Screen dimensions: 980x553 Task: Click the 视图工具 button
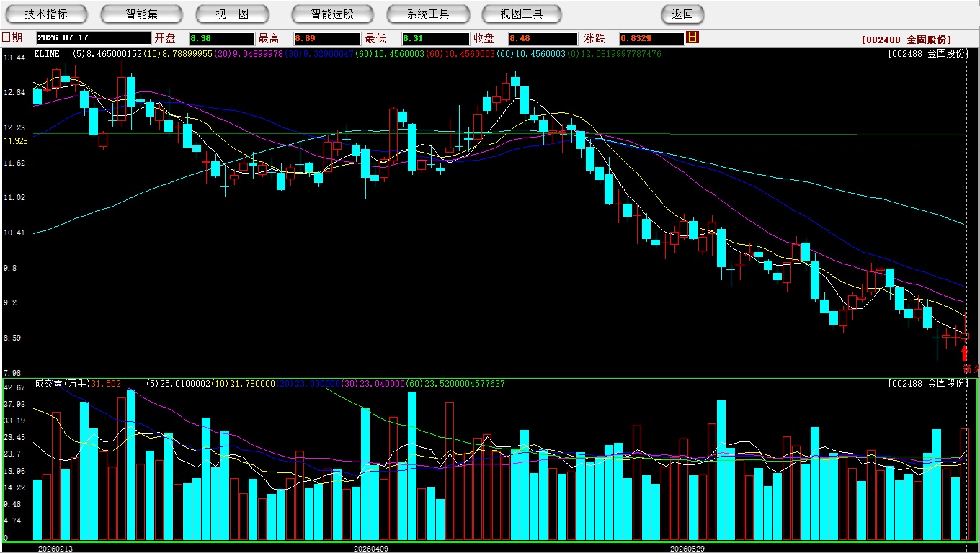(522, 14)
